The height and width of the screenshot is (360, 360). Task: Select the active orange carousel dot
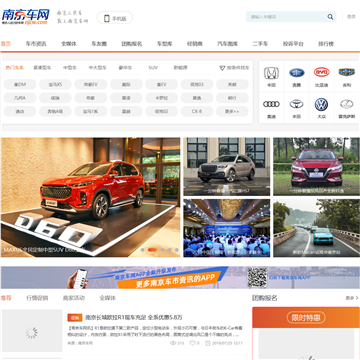152,250
